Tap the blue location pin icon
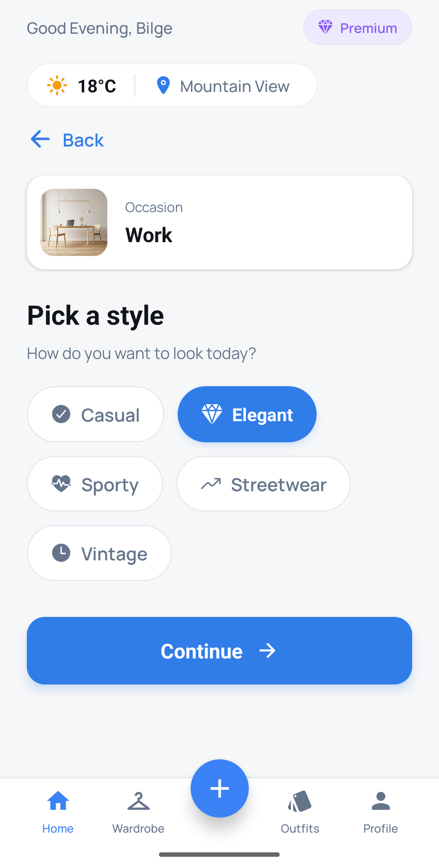The height and width of the screenshot is (868, 439). pos(163,85)
